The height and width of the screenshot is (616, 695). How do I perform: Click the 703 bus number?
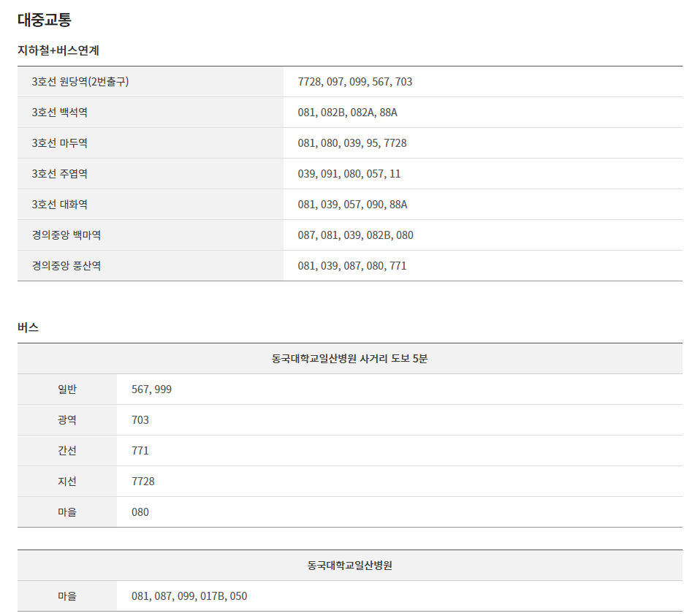click(140, 419)
